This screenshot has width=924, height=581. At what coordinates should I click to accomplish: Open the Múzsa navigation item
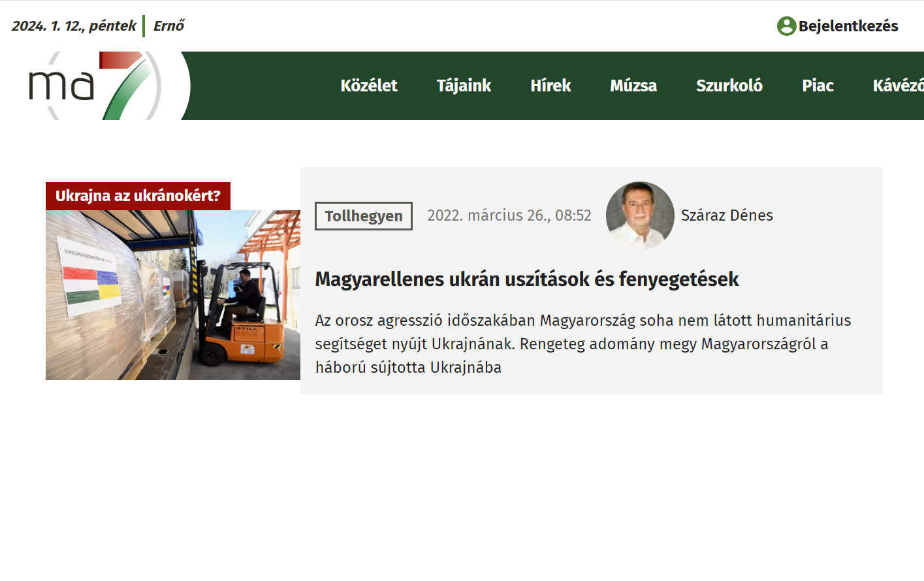(633, 86)
